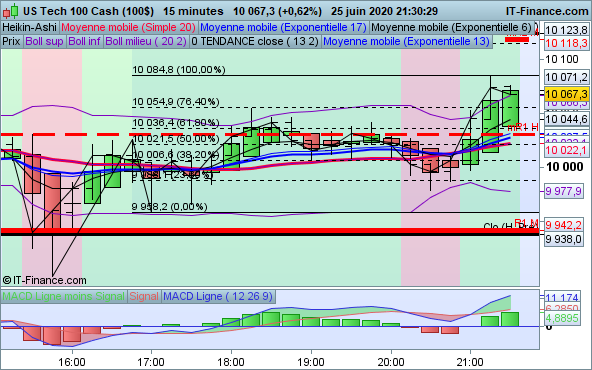Viewport: 592px width, 370px height.
Task: Open Moyenne mobile (Exponentielle 17) label
Action: click(283, 28)
